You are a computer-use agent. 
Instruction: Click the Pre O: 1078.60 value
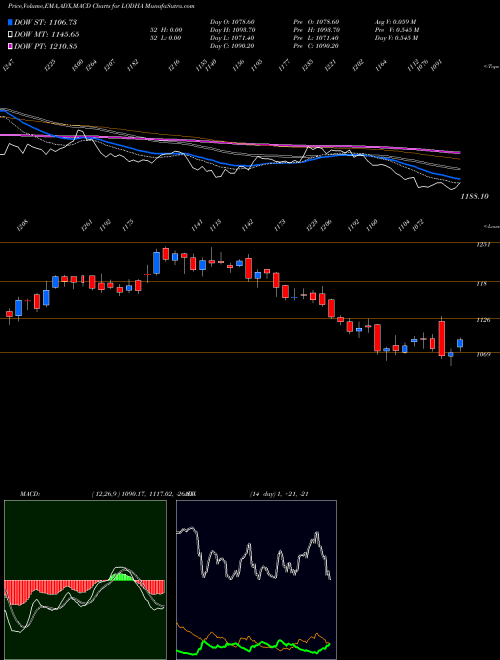coord(316,22)
